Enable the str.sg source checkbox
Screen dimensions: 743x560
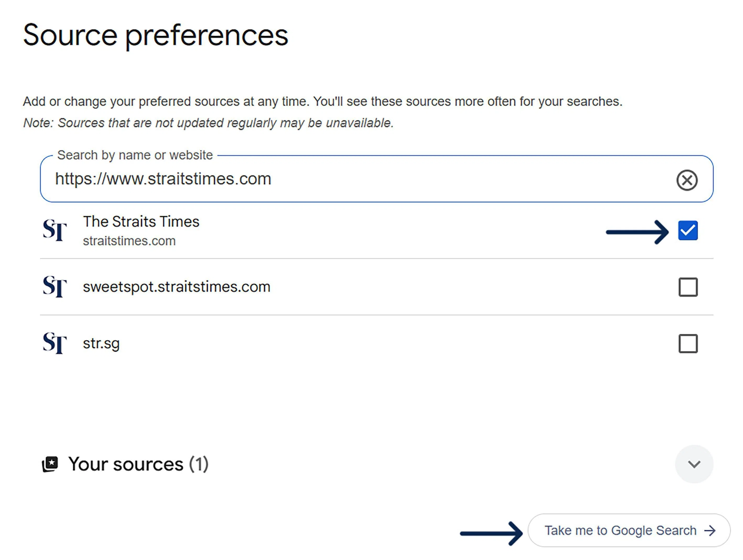point(688,343)
